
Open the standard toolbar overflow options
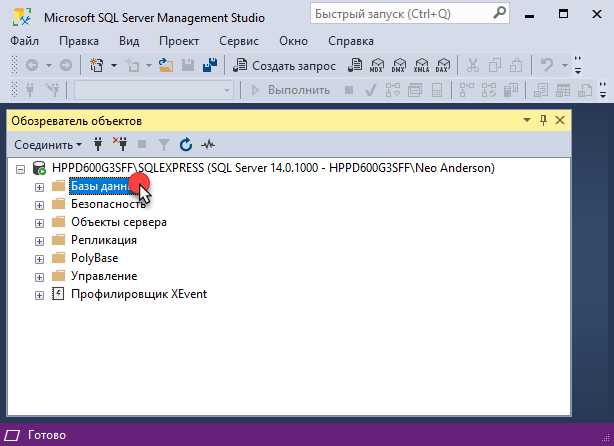tap(578, 65)
